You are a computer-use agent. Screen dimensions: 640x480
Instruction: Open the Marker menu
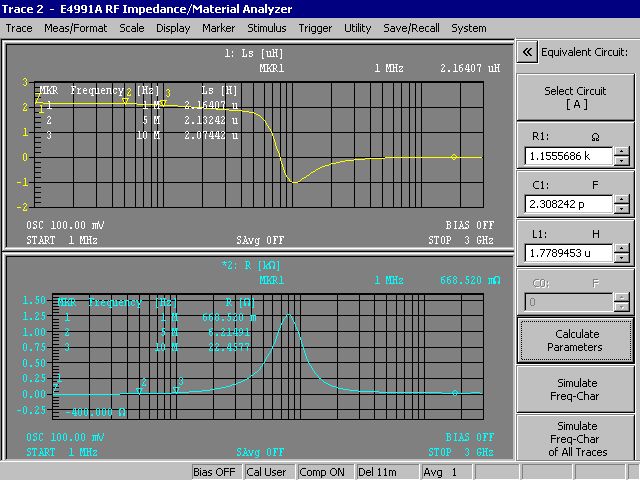(219, 28)
